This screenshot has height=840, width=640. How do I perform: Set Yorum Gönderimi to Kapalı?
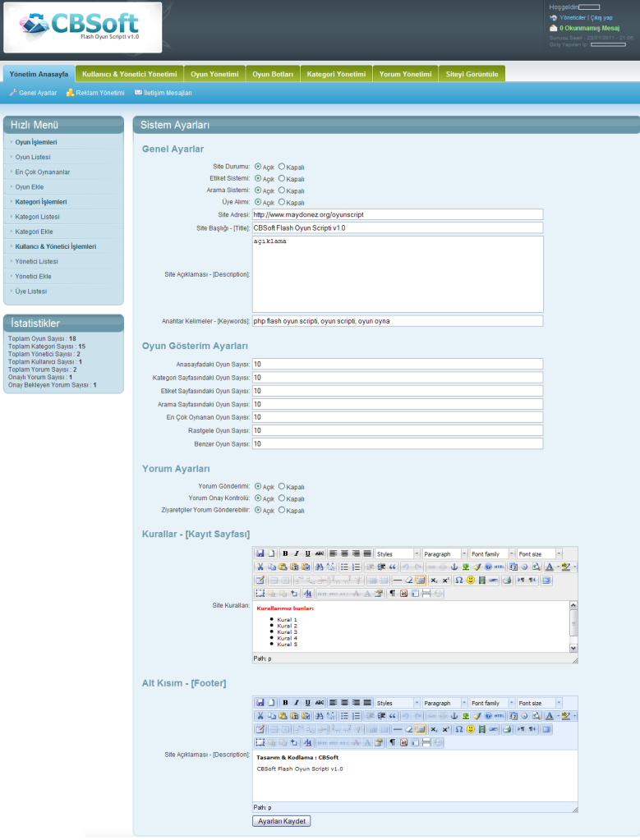pos(282,486)
